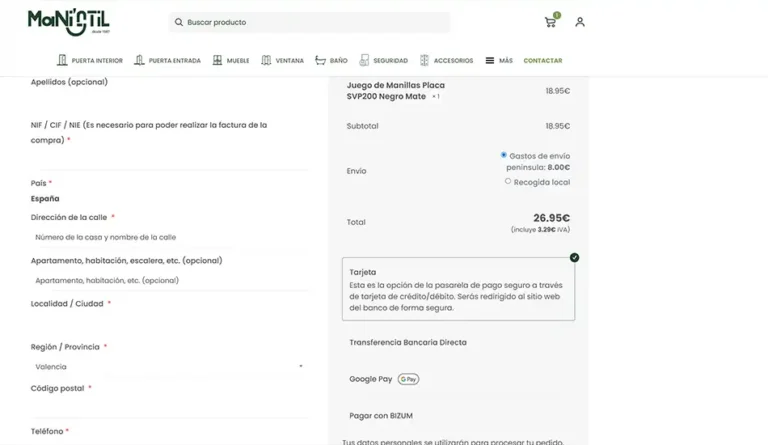This screenshot has width=768, height=445.
Task: Open the Mueble category menu
Action: pyautogui.click(x=237, y=61)
